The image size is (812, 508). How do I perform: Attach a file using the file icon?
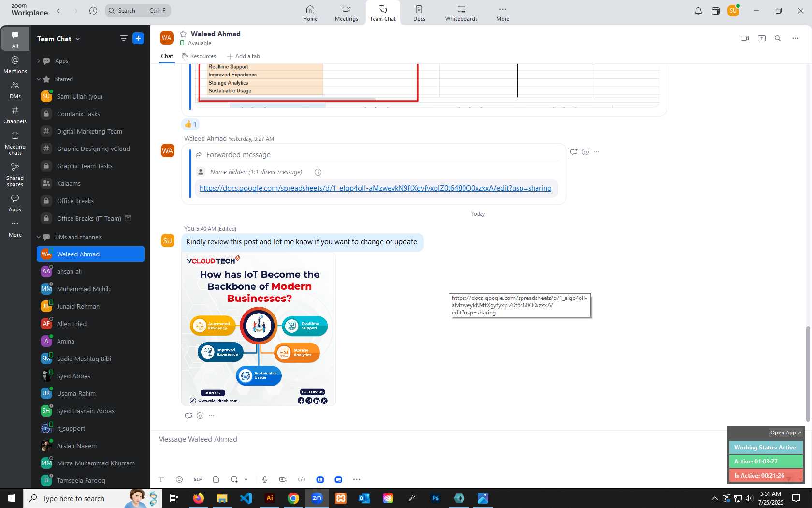click(x=216, y=479)
